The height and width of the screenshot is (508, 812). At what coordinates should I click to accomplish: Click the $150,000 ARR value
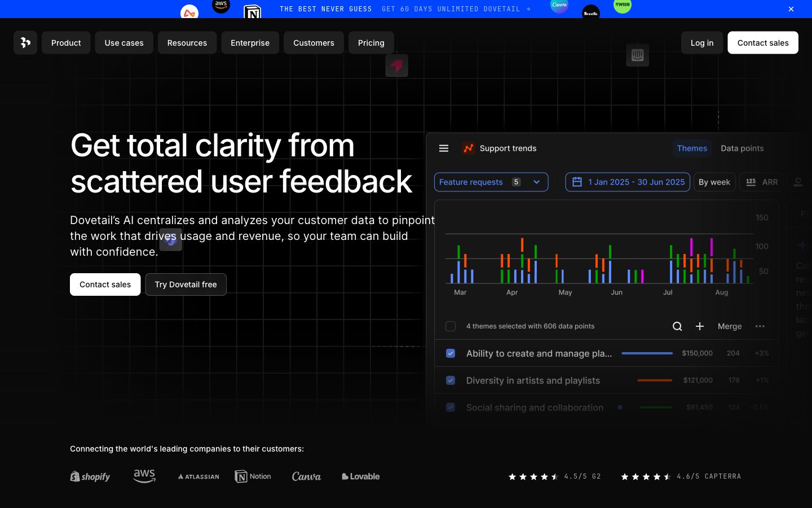pyautogui.click(x=697, y=353)
